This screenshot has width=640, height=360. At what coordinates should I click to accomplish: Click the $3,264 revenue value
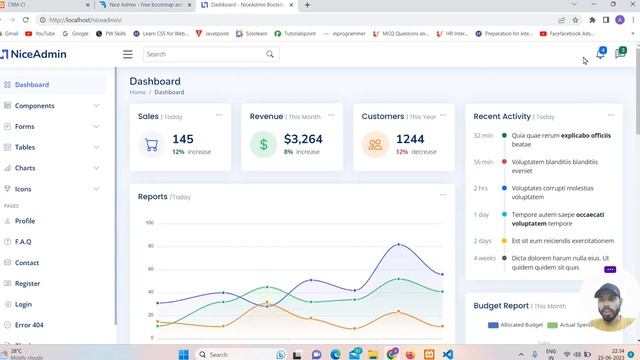click(303, 139)
